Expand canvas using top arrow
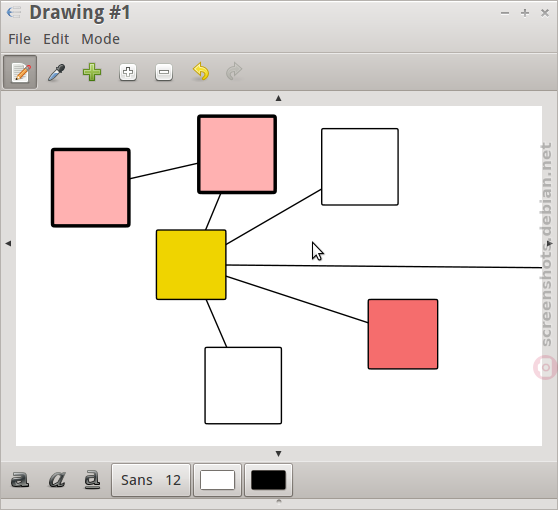The height and width of the screenshot is (510, 558). [278, 98]
